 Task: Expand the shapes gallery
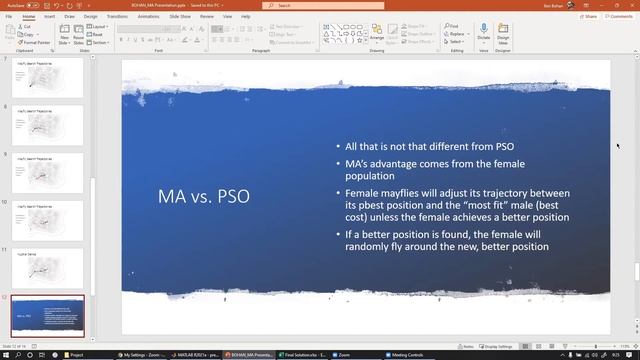366,41
